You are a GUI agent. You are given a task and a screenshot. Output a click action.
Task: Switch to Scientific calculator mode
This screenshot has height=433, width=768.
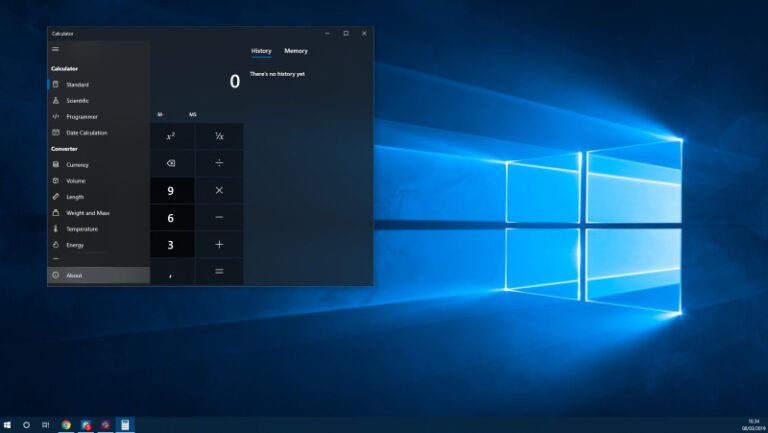[77, 101]
